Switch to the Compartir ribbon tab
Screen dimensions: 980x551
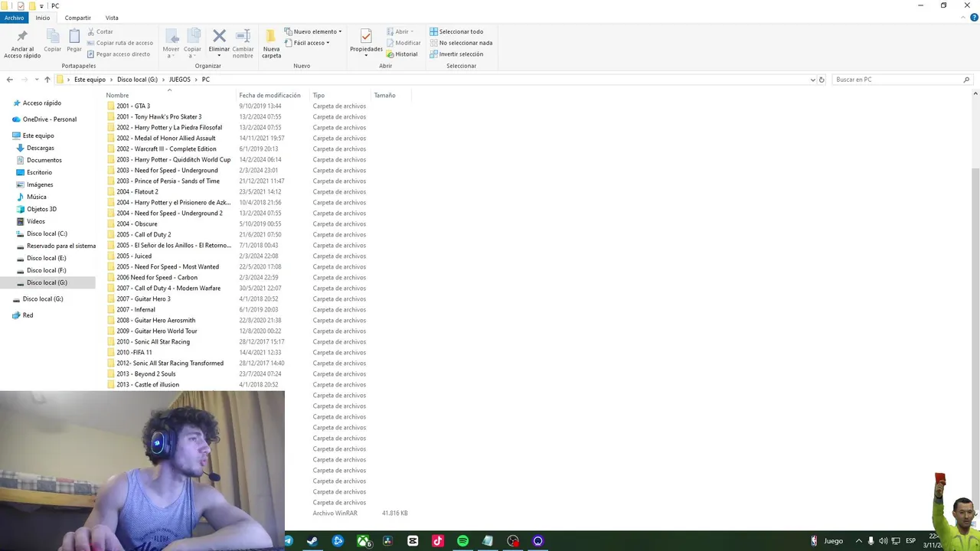pos(77,18)
